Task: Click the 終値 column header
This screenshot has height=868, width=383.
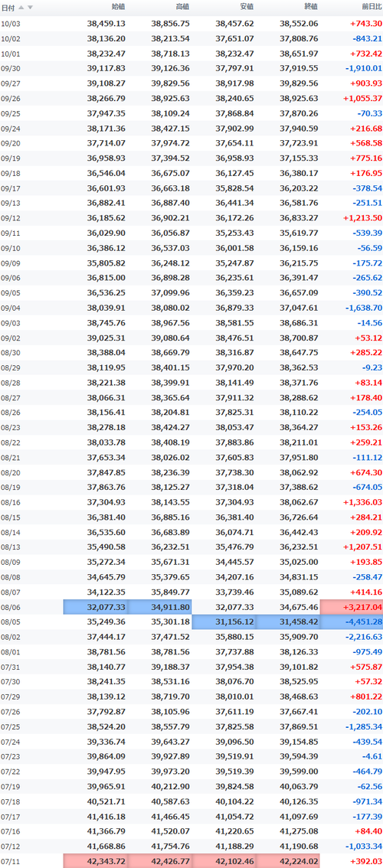Action: coord(312,7)
